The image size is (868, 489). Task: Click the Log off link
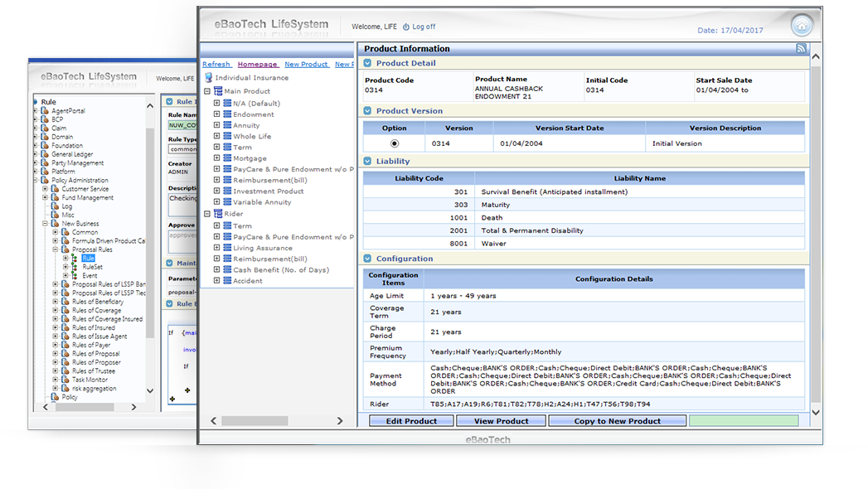pos(424,27)
